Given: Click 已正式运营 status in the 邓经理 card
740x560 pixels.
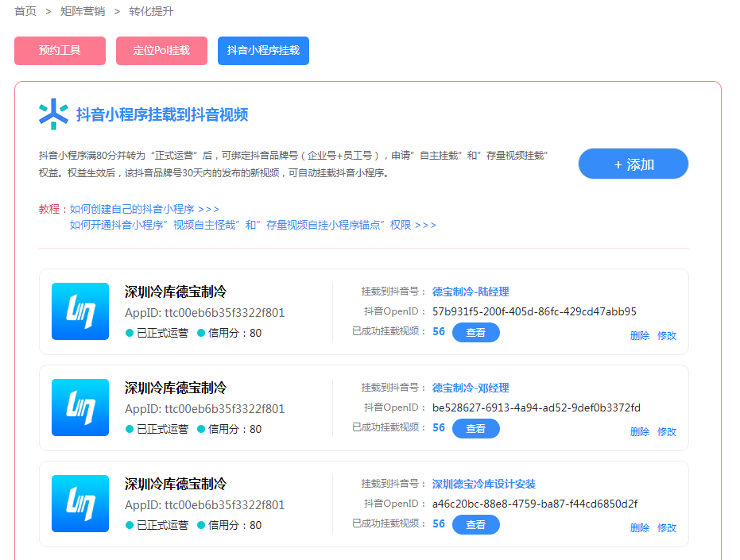Looking at the screenshot, I should tap(157, 429).
